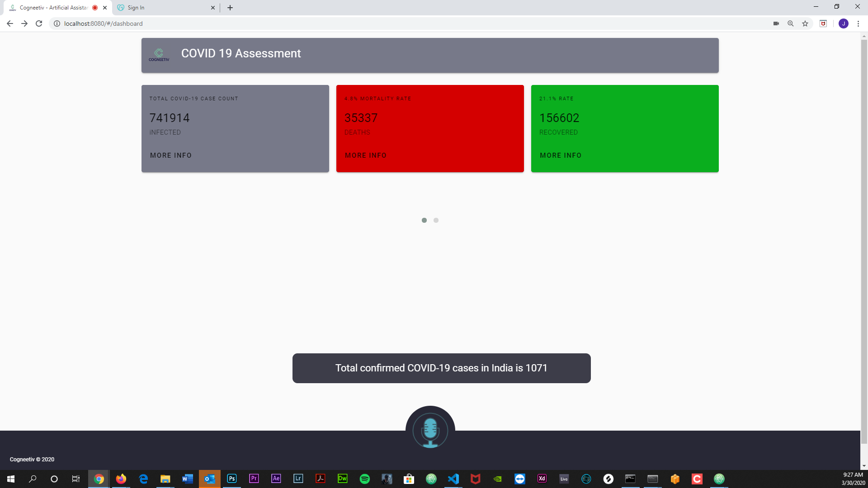Viewport: 868px width, 488px height.
Task: Open the browser zoom magnifier icon
Action: pyautogui.click(x=791, y=23)
